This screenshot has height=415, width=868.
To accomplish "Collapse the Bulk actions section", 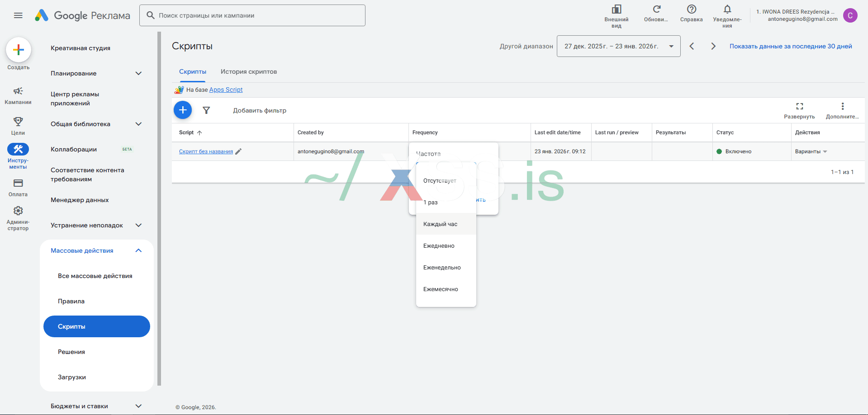I will click(138, 250).
